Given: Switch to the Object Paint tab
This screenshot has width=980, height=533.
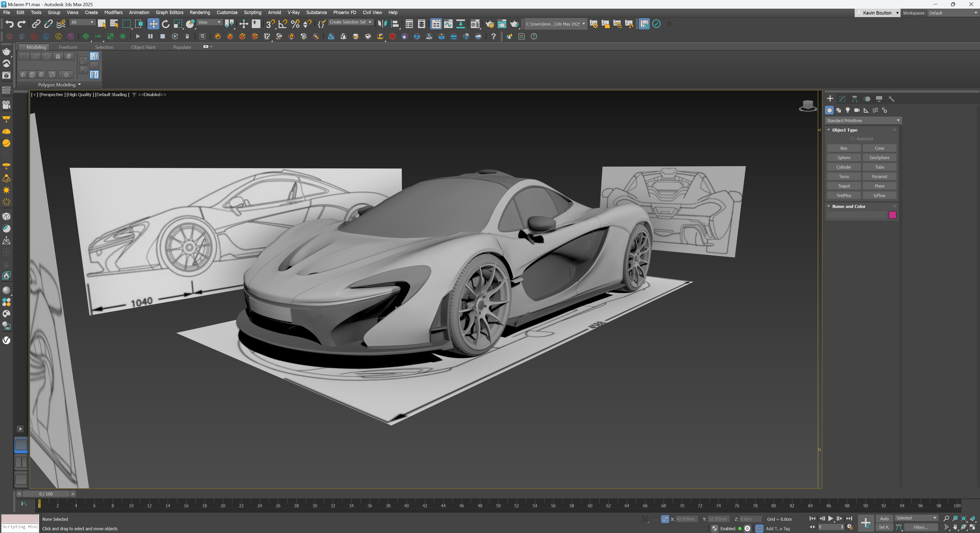Looking at the screenshot, I should tap(143, 47).
